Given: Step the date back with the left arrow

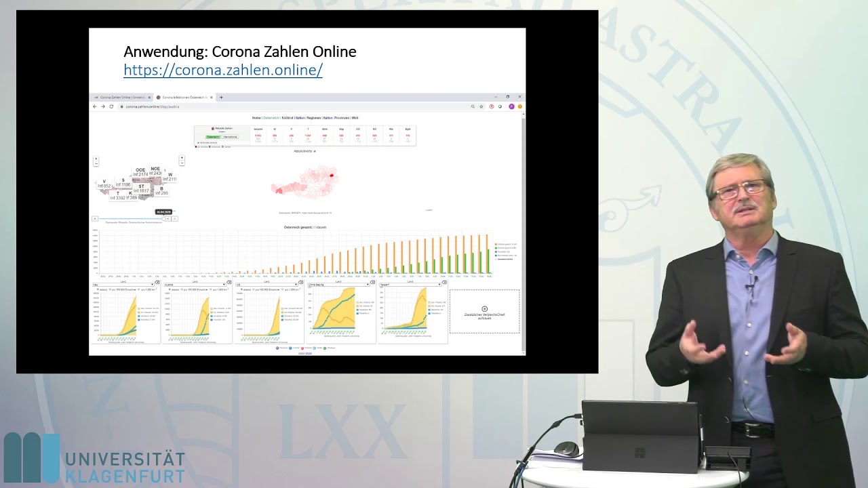Looking at the screenshot, I should [x=168, y=219].
